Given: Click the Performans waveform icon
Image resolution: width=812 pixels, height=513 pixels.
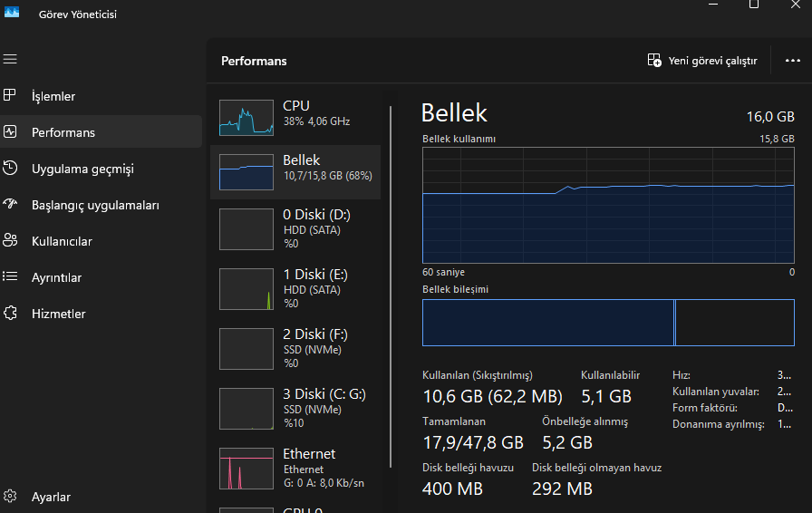Looking at the screenshot, I should (10, 131).
